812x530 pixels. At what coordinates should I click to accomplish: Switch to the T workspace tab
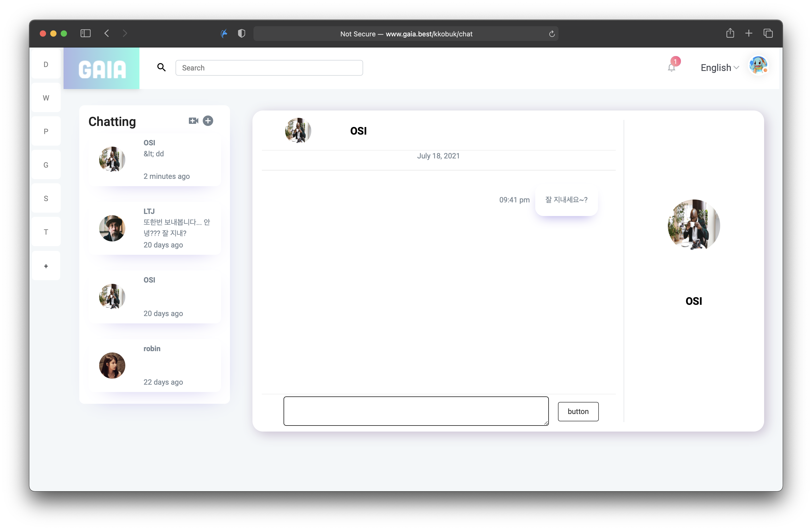[46, 232]
